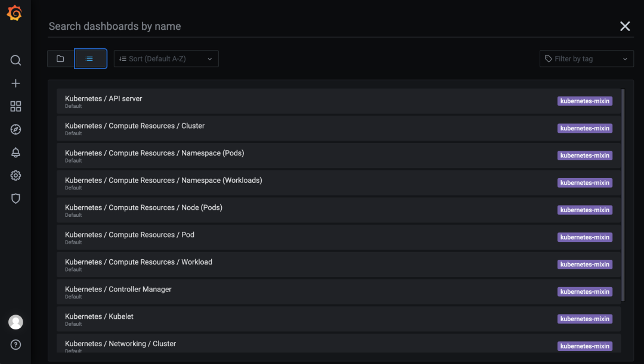Open Compute Resources / Node (Pods) dashboard

pos(339,210)
